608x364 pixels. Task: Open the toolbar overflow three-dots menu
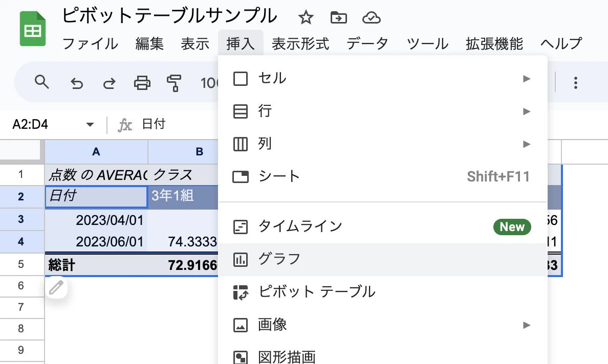point(576,82)
